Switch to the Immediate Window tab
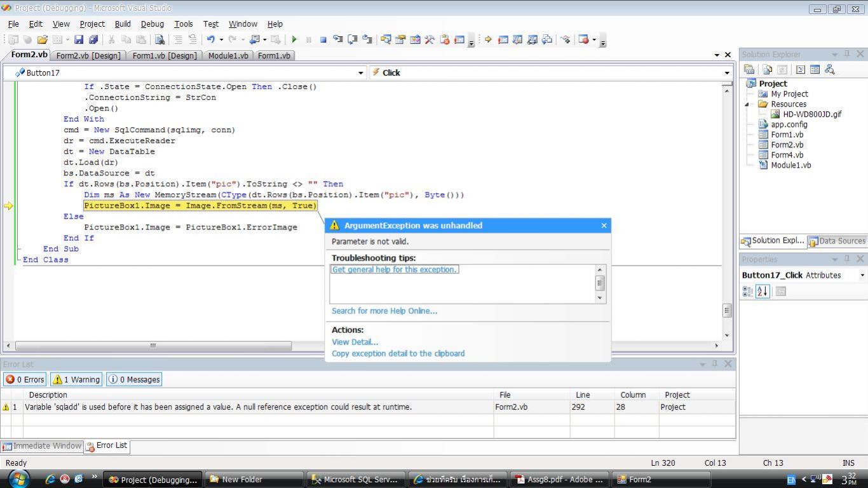868x488 pixels. pos(42,446)
